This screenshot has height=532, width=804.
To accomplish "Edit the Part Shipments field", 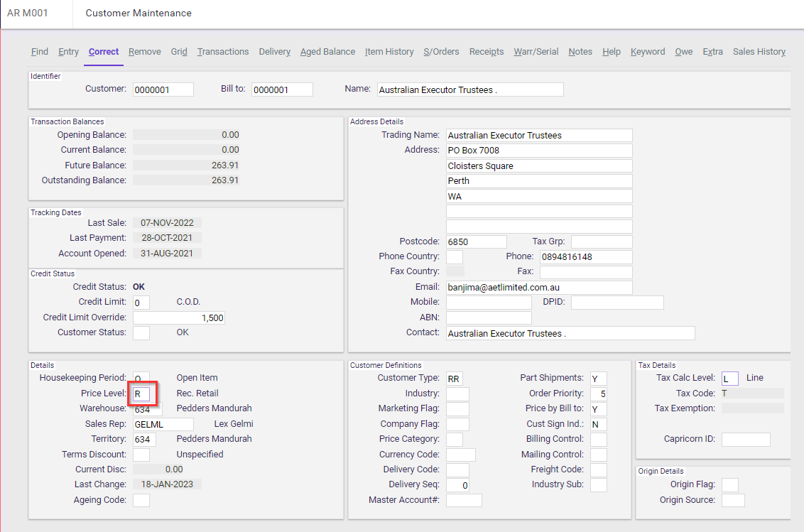I will (599, 379).
